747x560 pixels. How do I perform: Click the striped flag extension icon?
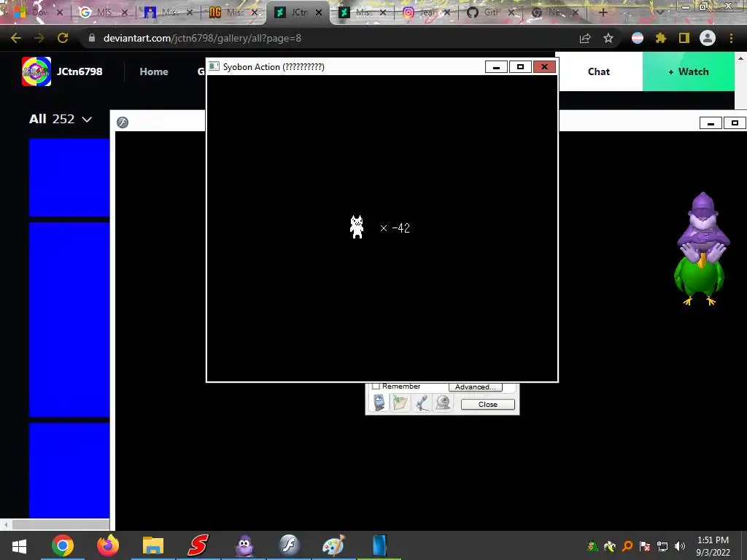tap(637, 38)
